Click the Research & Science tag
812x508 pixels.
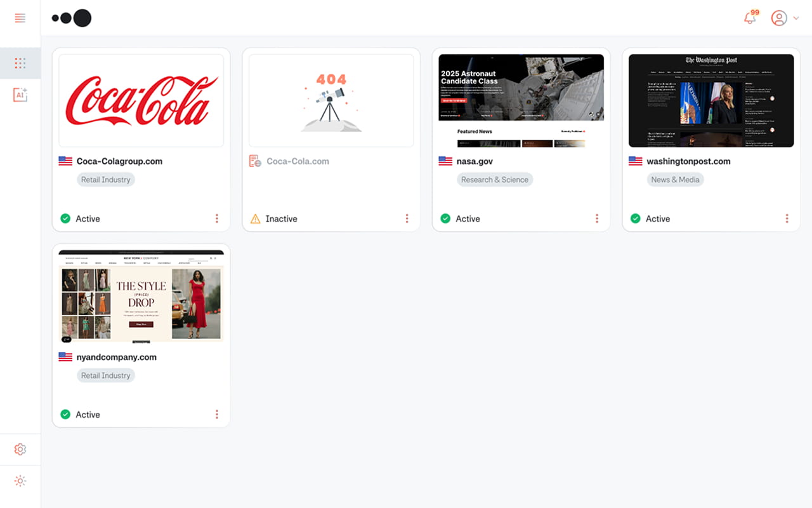pyautogui.click(x=495, y=180)
